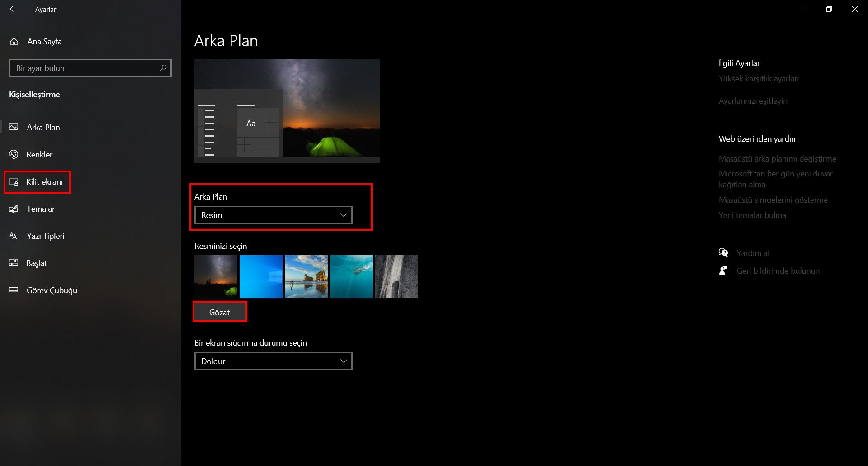Click Geri bildirimde bulunun link text
This screenshot has height=466, width=868.
click(778, 271)
